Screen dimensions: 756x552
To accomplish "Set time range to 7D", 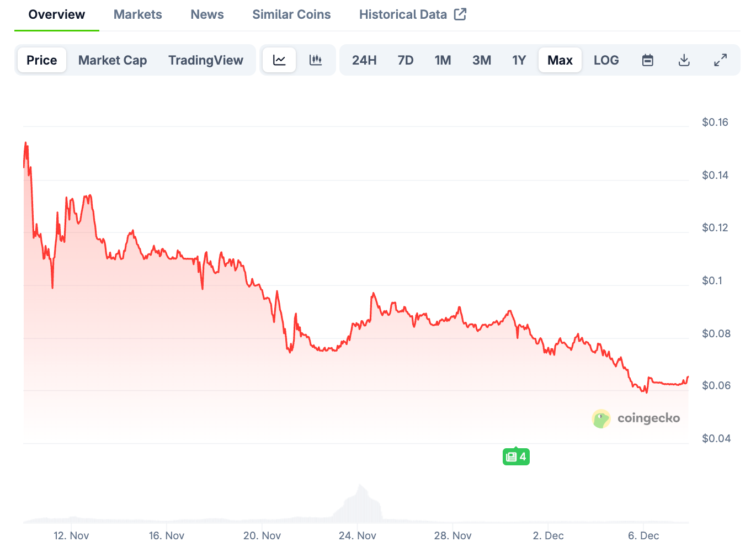I will [406, 60].
